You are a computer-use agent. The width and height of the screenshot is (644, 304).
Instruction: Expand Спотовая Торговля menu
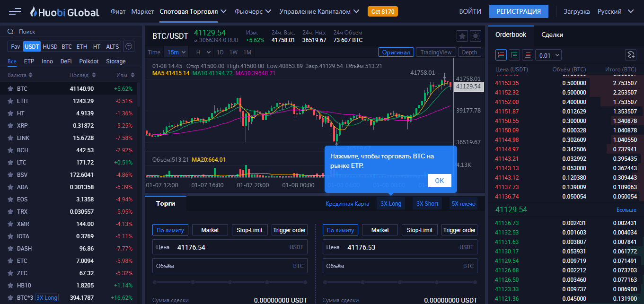click(x=193, y=11)
